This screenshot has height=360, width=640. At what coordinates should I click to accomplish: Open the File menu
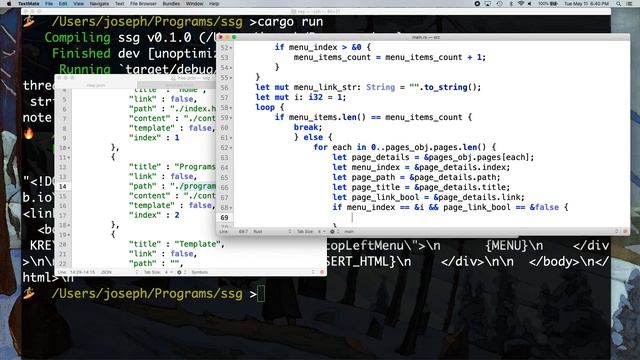[x=49, y=4]
